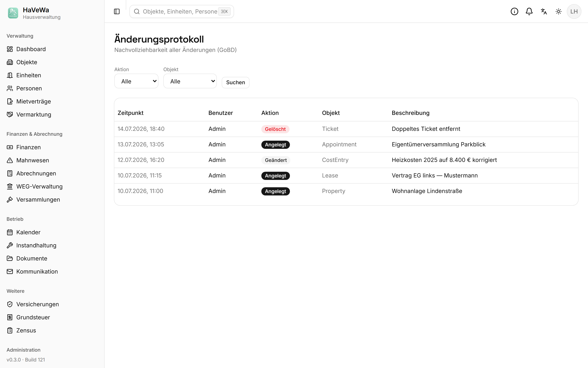Click the Vermarktung handshake icon
This screenshot has width=588, height=368.
tap(10, 114)
